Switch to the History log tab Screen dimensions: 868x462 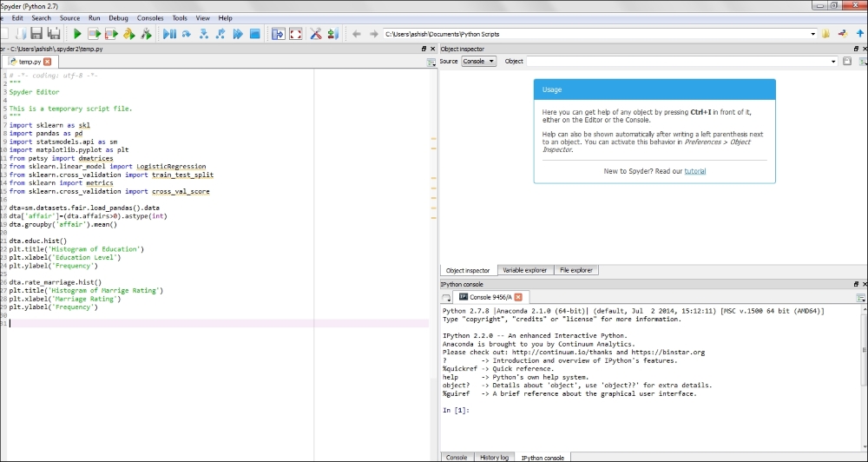pos(494,458)
